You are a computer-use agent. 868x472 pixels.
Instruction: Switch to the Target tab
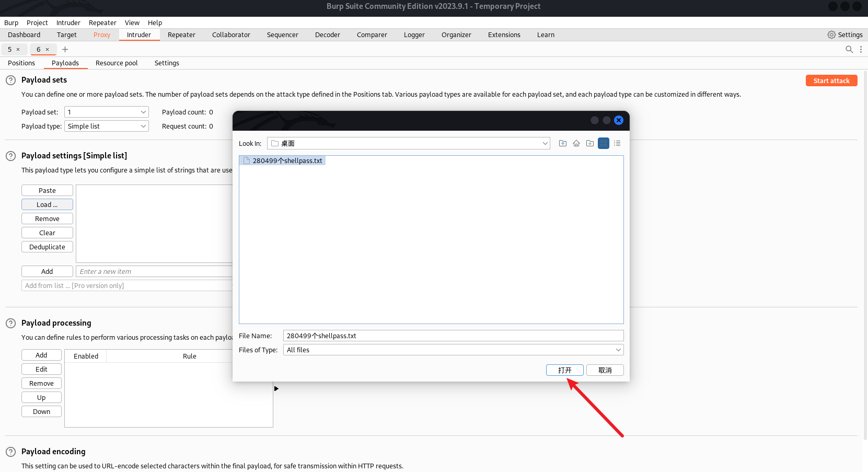[x=67, y=34]
